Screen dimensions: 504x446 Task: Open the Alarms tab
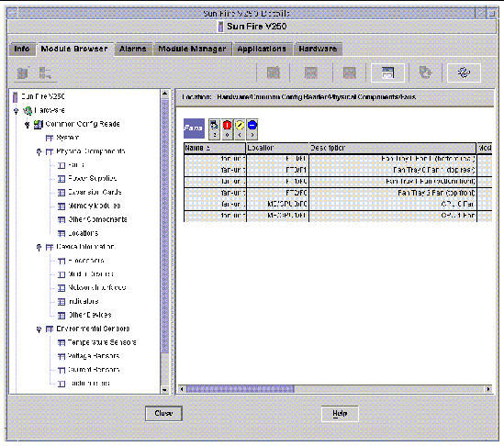(133, 49)
